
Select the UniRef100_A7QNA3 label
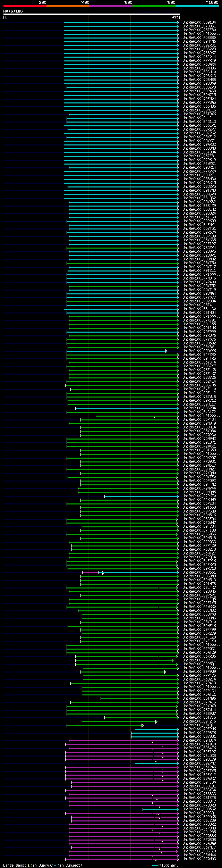tap(199, 859)
